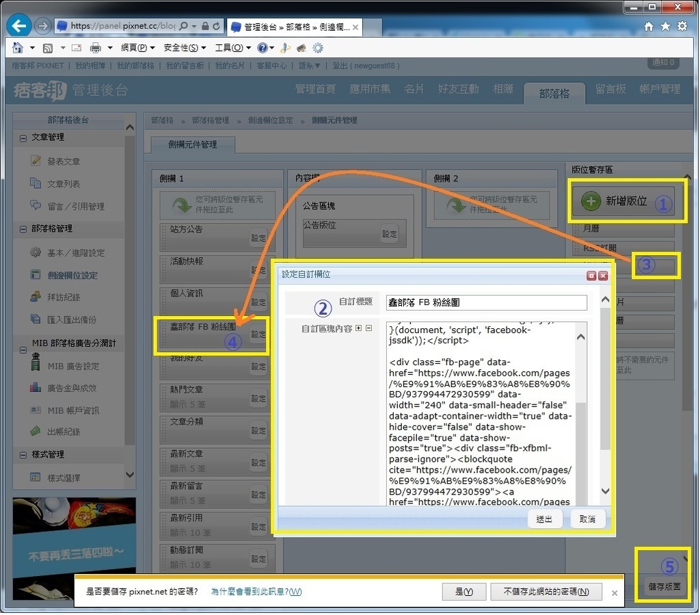Open the 相簿 navigation tab
The image size is (700, 615).
click(503, 89)
